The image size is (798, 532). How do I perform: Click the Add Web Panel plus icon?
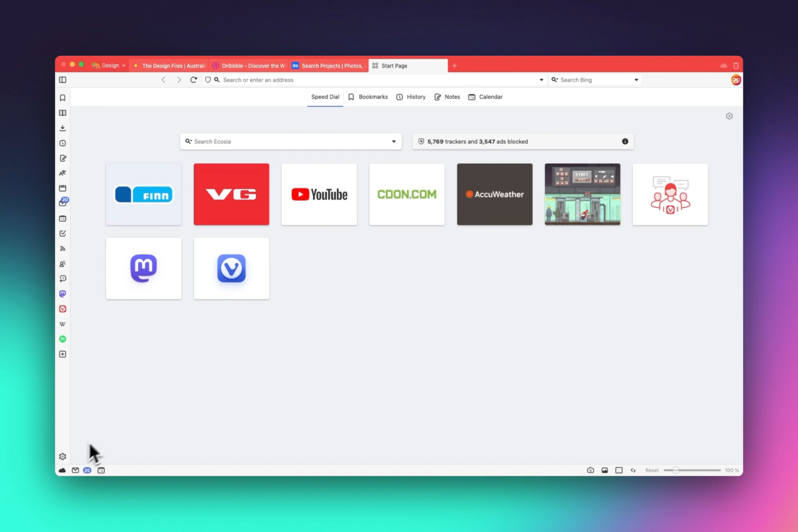(63, 354)
